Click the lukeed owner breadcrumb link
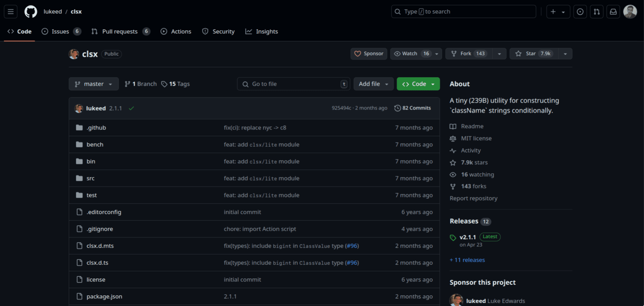The height and width of the screenshot is (306, 644). (x=53, y=12)
